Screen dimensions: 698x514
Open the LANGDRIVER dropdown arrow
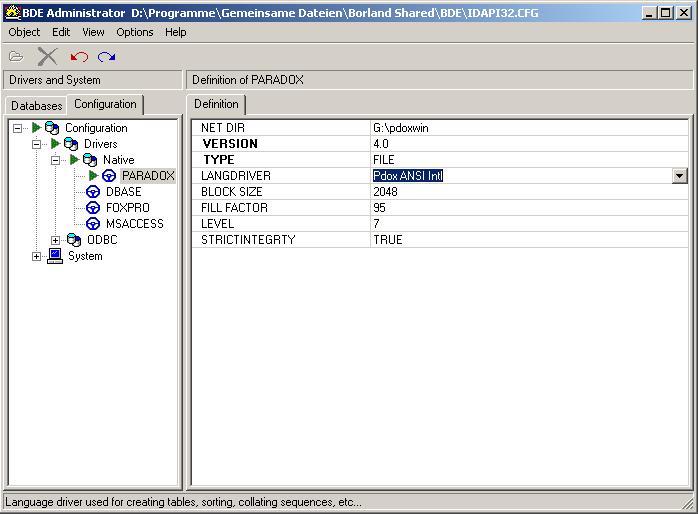click(x=679, y=176)
